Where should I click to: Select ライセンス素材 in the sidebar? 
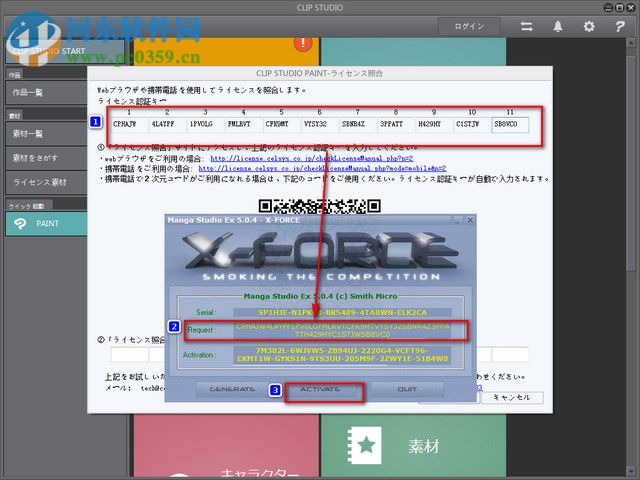click(x=46, y=182)
